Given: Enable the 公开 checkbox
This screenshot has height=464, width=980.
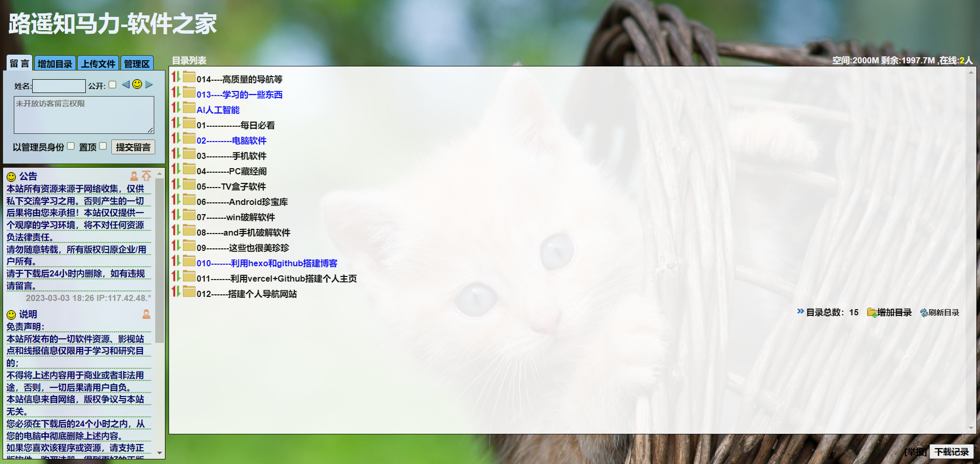Looking at the screenshot, I should tap(112, 85).
